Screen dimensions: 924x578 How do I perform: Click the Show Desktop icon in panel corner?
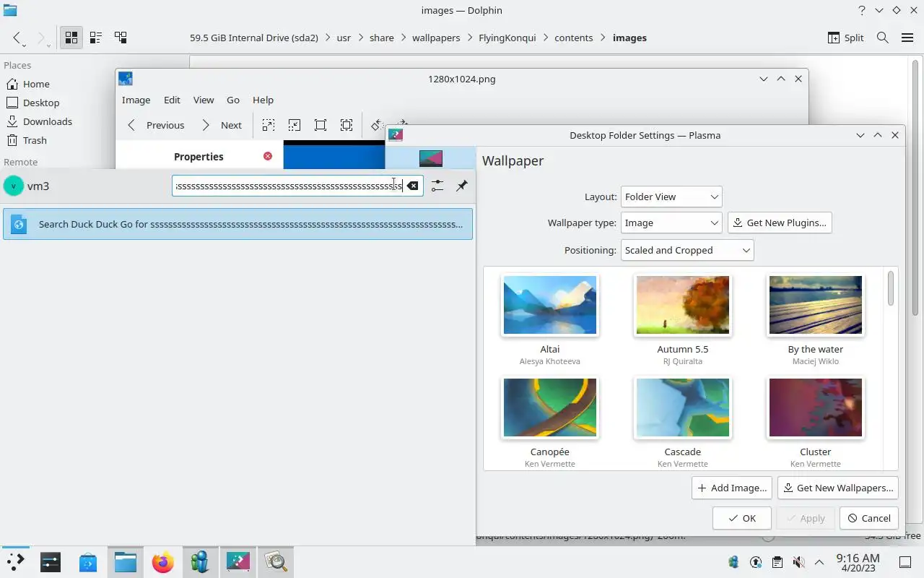[x=905, y=562]
